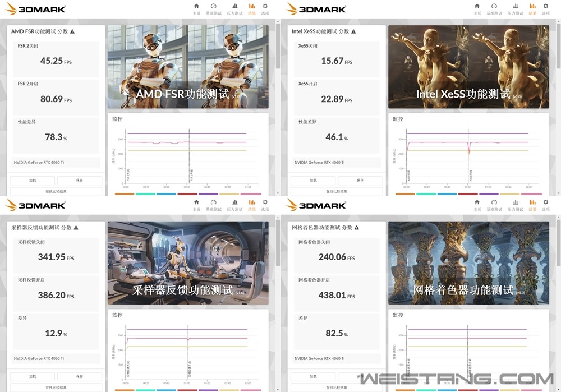Open Benchmarks gauge icon in AMD FSR window
This screenshot has width=561, height=392.
[214, 6]
